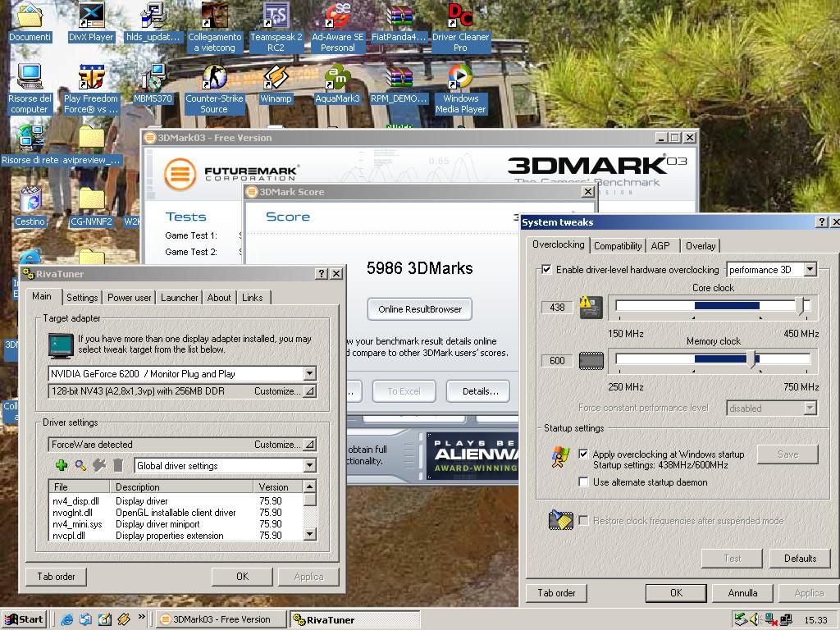The image size is (840, 630).
Task: Click the core clock value field 438
Action: coord(557,307)
